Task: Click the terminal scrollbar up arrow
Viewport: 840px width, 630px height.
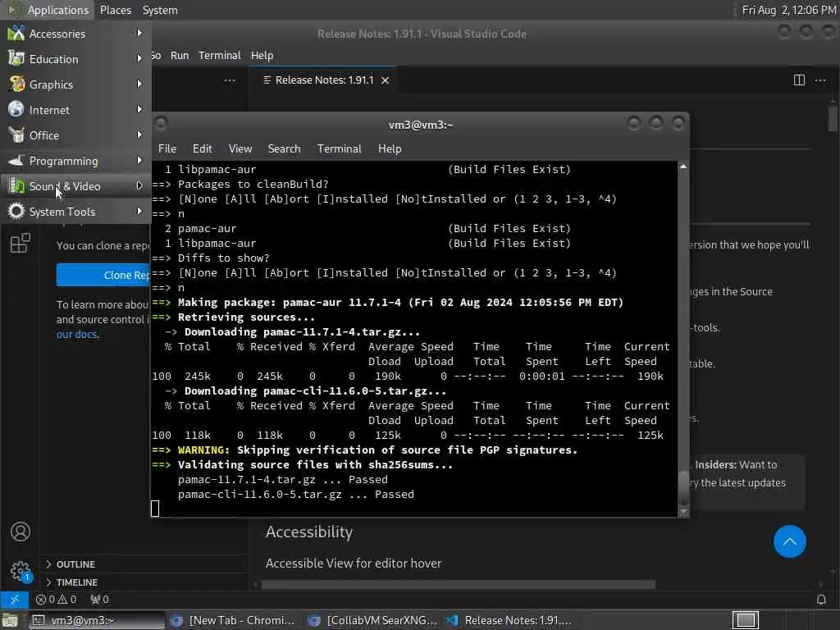Action: tap(683, 167)
